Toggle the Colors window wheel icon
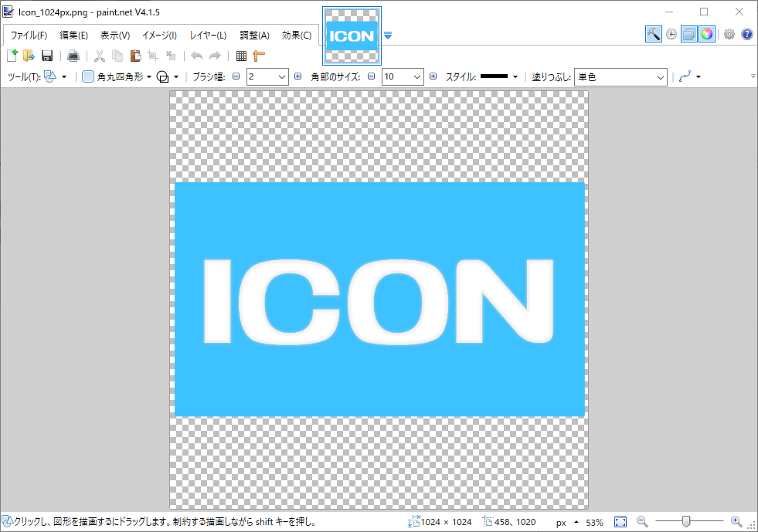 pyautogui.click(x=707, y=34)
